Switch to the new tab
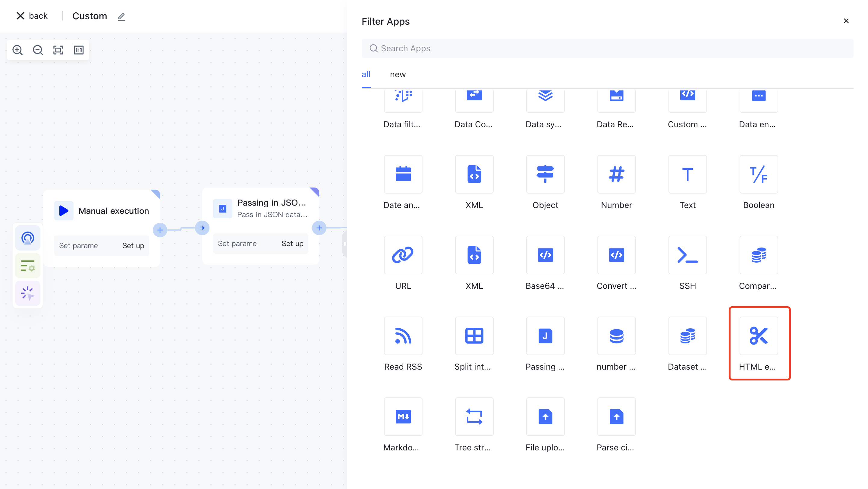 tap(398, 74)
